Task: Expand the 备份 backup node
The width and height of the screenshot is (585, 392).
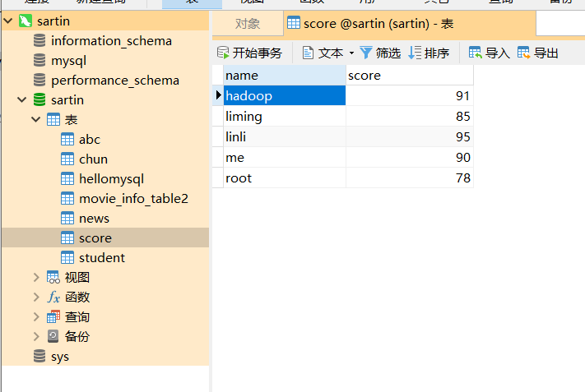Action: click(x=36, y=336)
